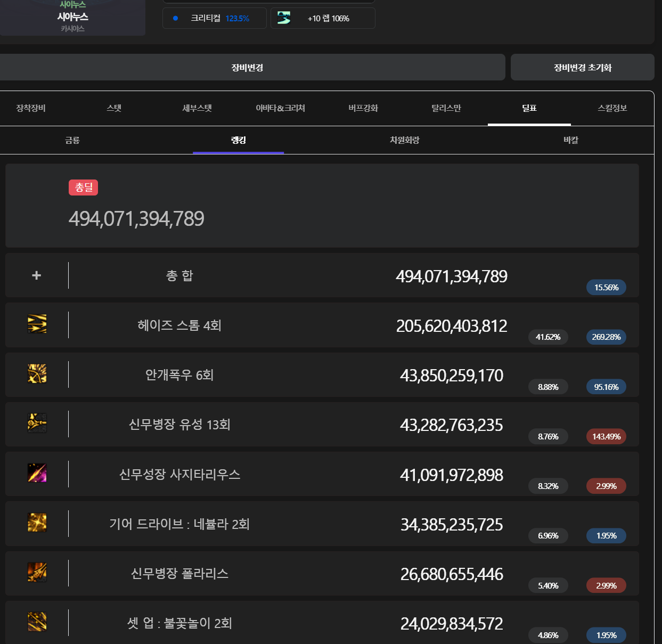
Task: Click the 신무성장 사지타리우스 skill icon
Action: click(x=37, y=473)
